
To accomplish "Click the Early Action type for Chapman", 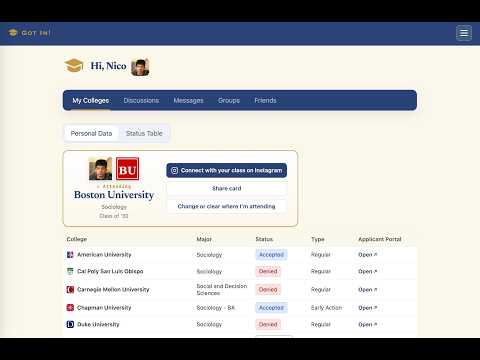I will (326, 307).
